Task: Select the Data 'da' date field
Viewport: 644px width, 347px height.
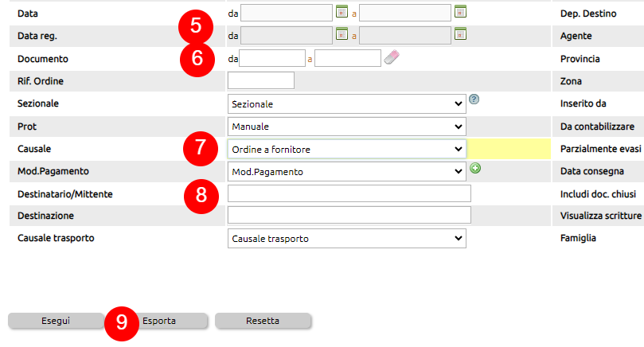Action: 287,13
